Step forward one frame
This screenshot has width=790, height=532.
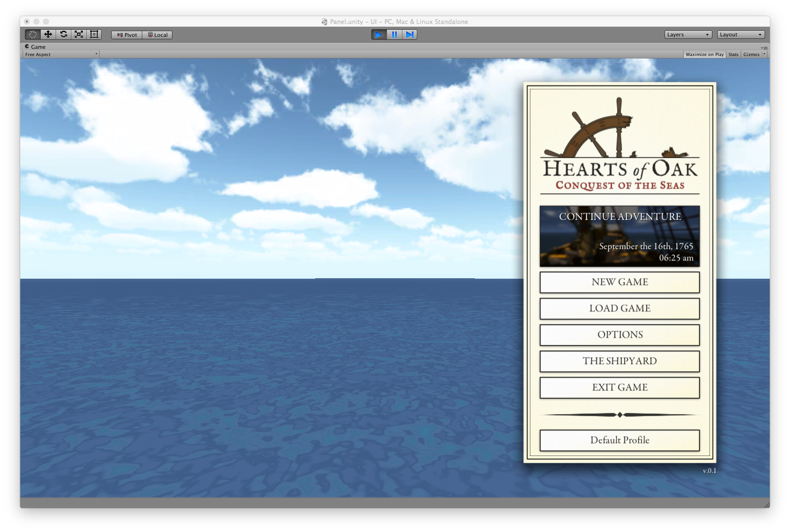[410, 34]
